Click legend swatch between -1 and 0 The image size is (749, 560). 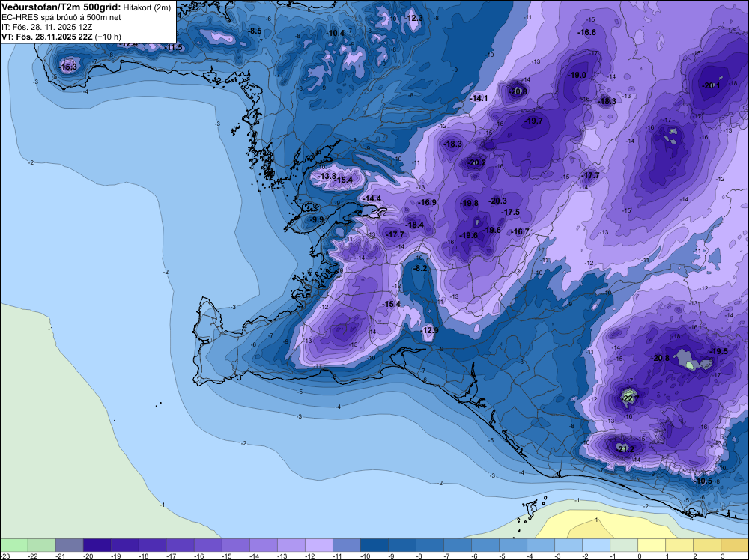[x=625, y=545]
